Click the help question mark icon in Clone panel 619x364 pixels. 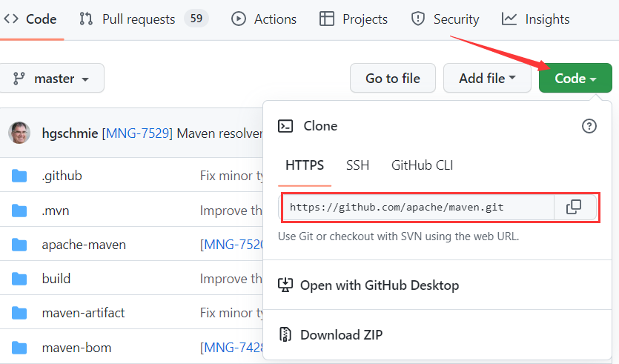(589, 126)
